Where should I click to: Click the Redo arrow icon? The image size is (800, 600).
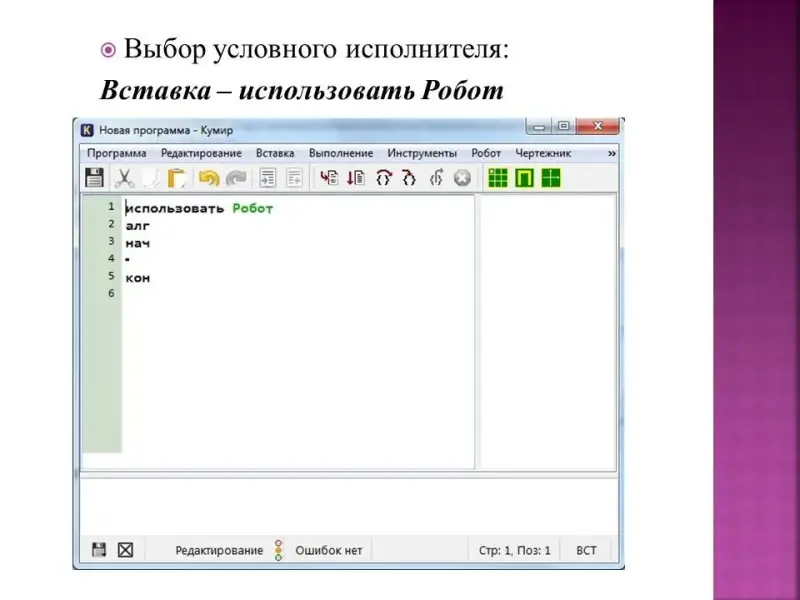tap(236, 179)
